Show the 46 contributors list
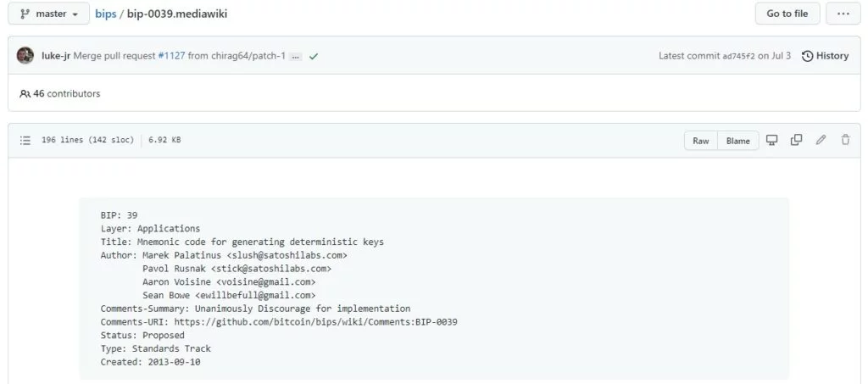Image resolution: width=868 pixels, height=384 pixels. tap(59, 93)
